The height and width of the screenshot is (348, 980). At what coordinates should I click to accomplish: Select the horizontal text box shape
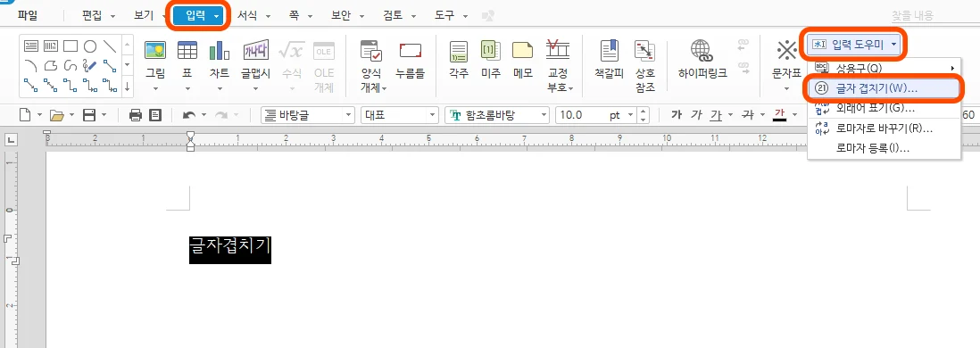pos(31,46)
